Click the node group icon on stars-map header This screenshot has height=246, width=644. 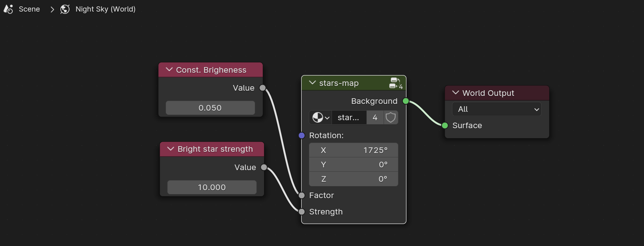(x=395, y=83)
